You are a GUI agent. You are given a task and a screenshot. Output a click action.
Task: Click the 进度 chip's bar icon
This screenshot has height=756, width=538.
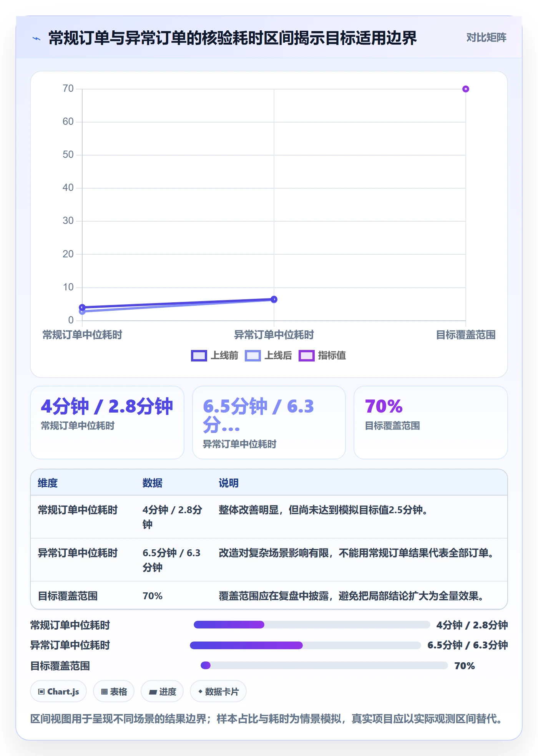(153, 692)
